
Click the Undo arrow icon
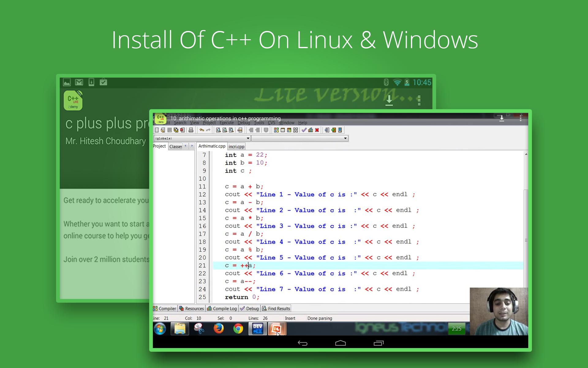[x=202, y=130]
